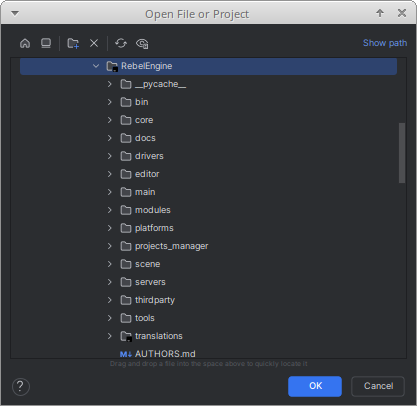Select the AUTHORS.md file name

coord(165,354)
